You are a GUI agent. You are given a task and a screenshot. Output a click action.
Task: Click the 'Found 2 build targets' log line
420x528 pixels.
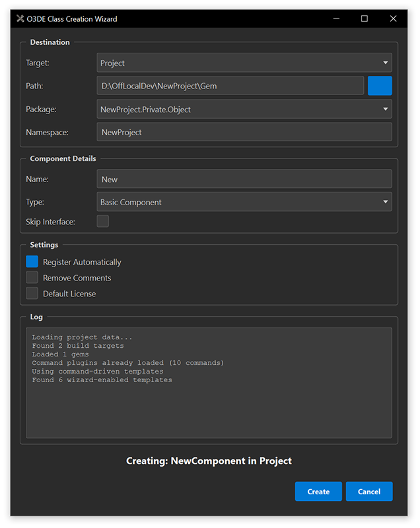point(78,345)
